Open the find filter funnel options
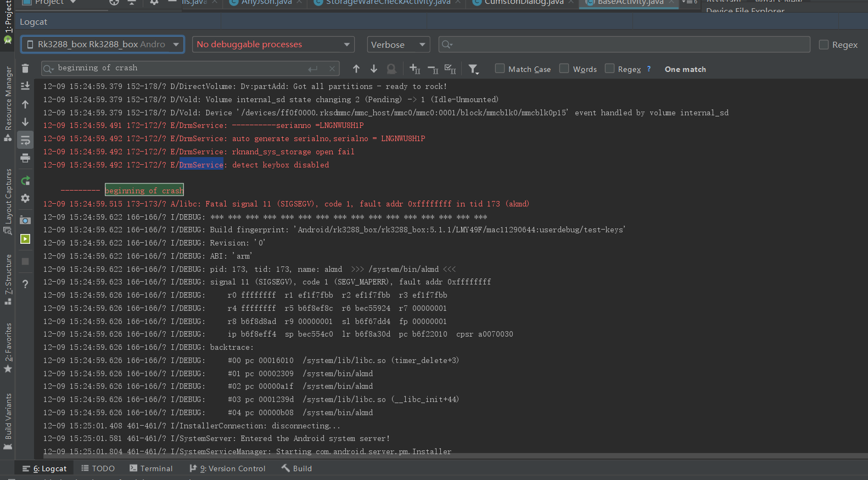The image size is (868, 480). click(x=473, y=69)
